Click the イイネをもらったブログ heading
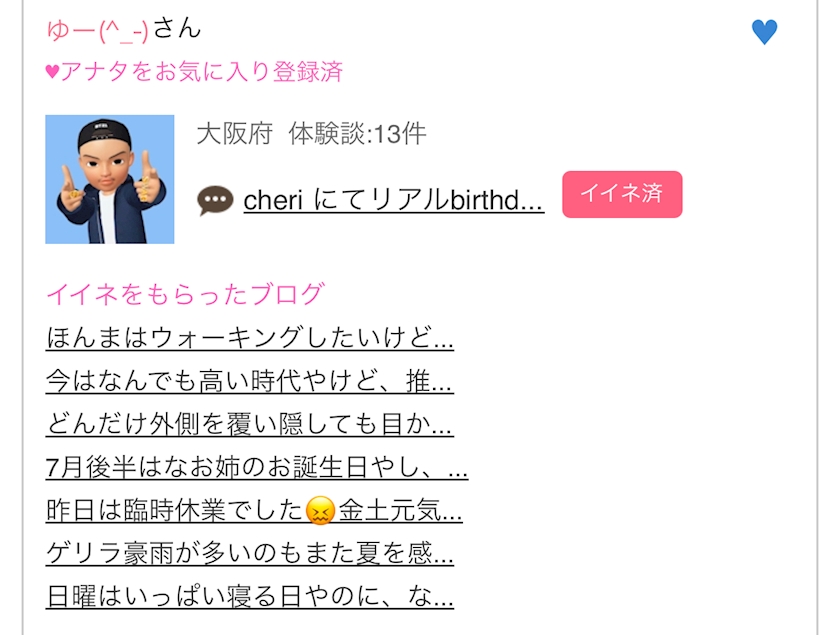The width and height of the screenshot is (840, 635). pos(185,294)
